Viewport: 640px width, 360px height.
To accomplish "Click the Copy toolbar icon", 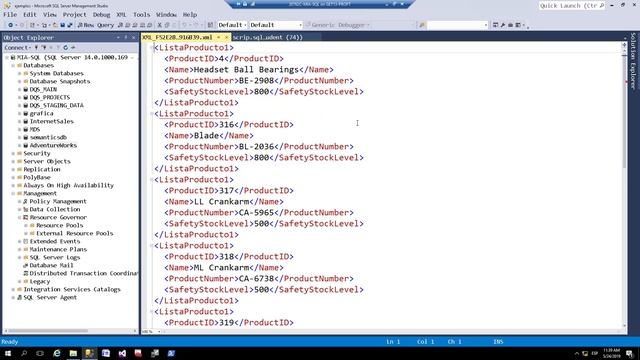I will (167, 25).
